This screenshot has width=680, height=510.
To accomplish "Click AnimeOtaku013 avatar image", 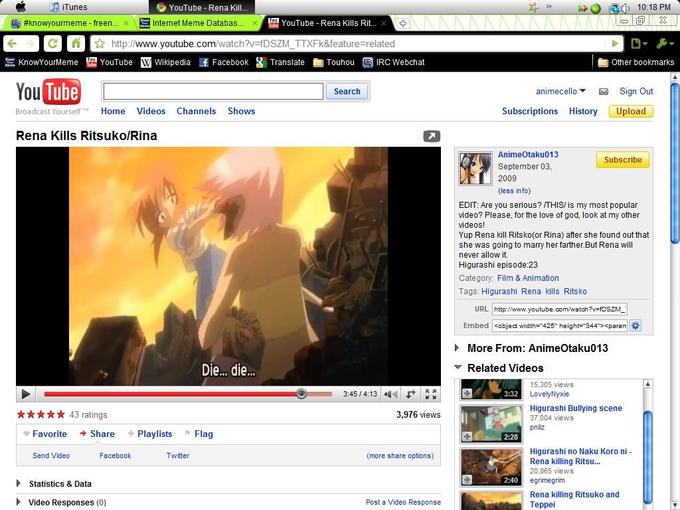I will pos(475,168).
